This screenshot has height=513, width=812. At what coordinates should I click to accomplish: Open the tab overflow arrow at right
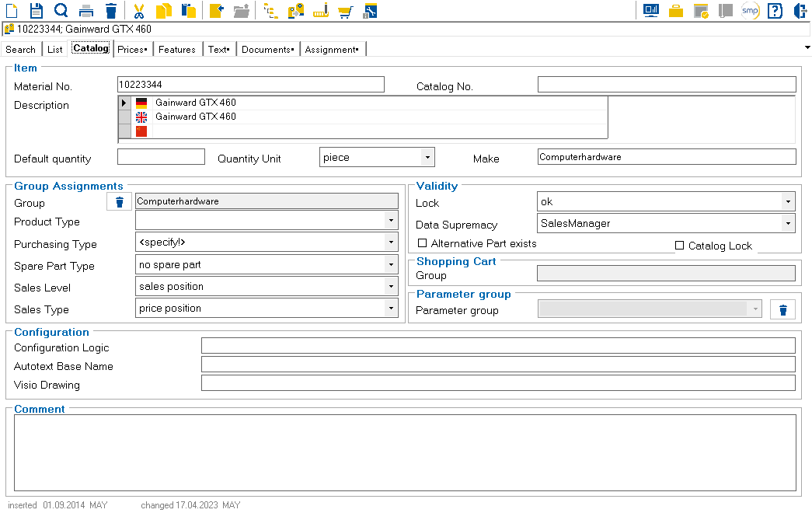point(807,47)
